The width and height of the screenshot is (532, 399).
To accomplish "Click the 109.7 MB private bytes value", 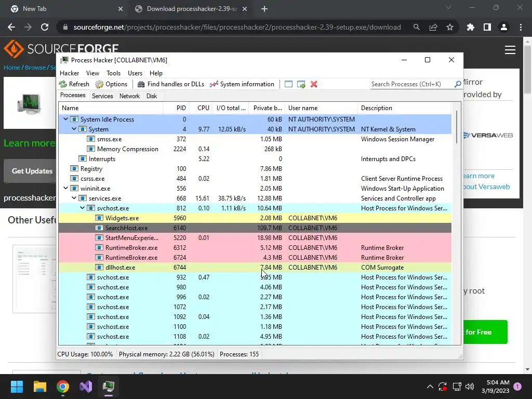I will 270,228.
